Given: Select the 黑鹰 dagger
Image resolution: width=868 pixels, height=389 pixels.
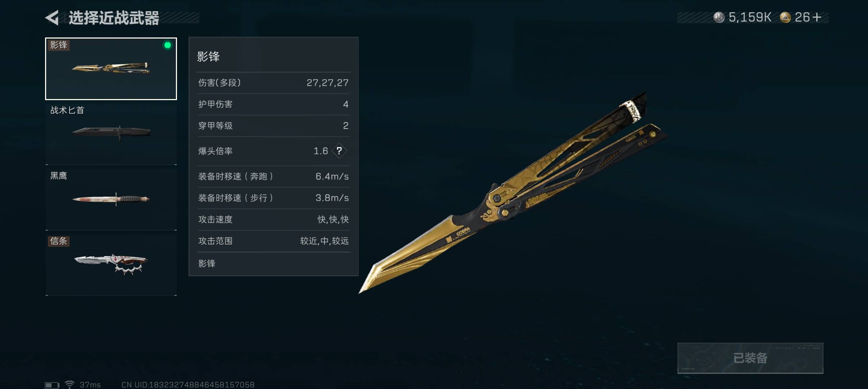Looking at the screenshot, I should point(111,198).
